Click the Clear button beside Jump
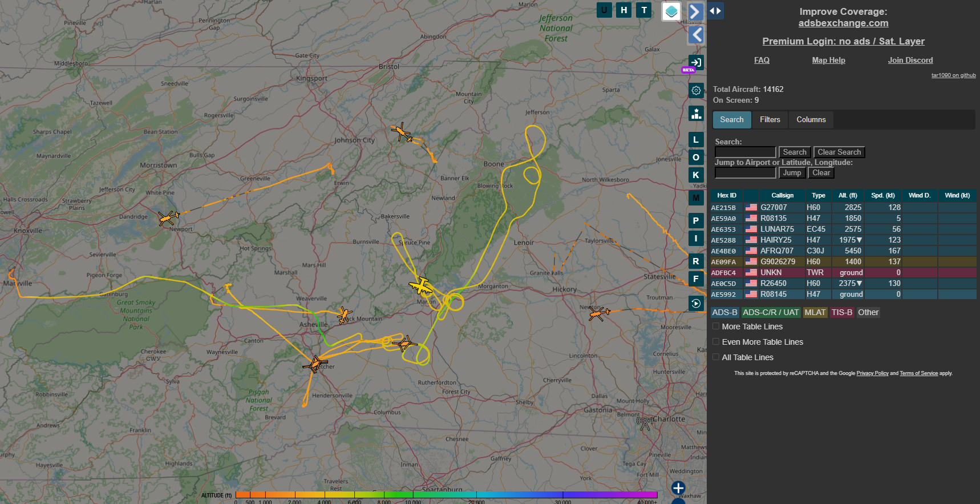 tap(821, 172)
